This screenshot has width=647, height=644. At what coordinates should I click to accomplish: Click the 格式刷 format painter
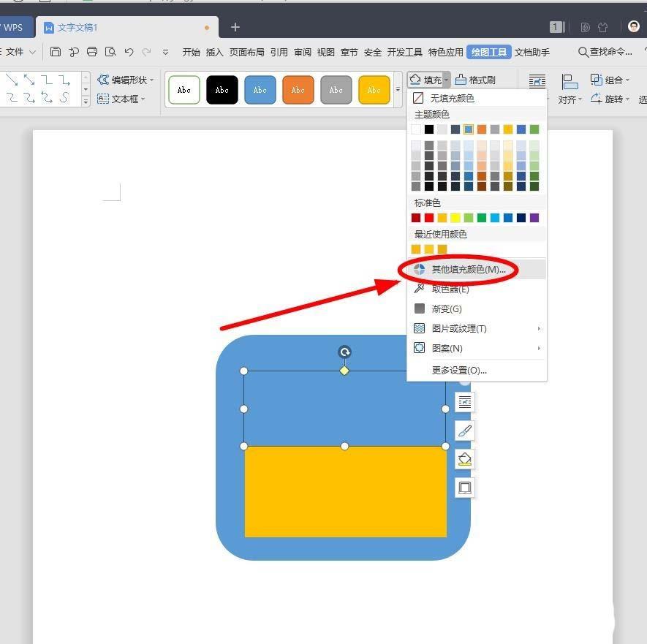pos(475,80)
